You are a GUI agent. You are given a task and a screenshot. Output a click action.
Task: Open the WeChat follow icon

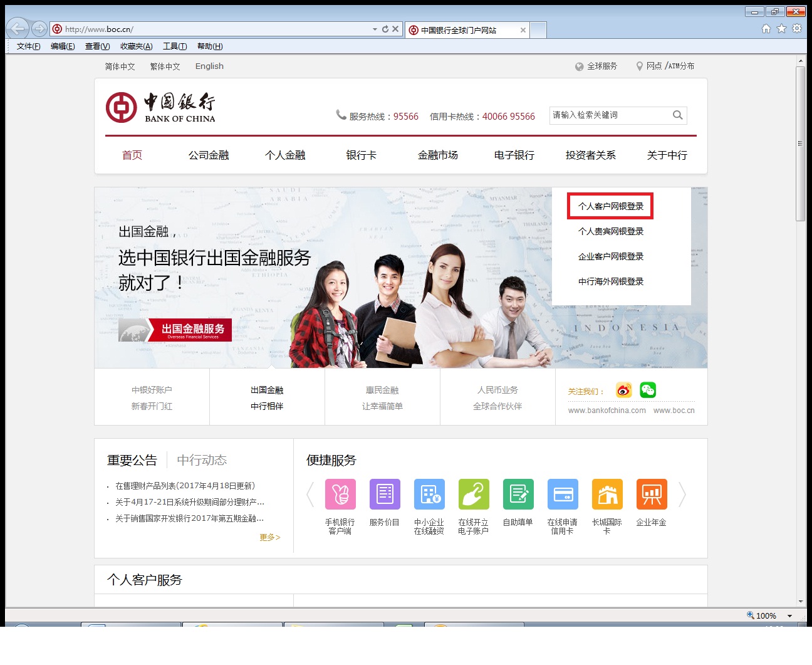[648, 390]
